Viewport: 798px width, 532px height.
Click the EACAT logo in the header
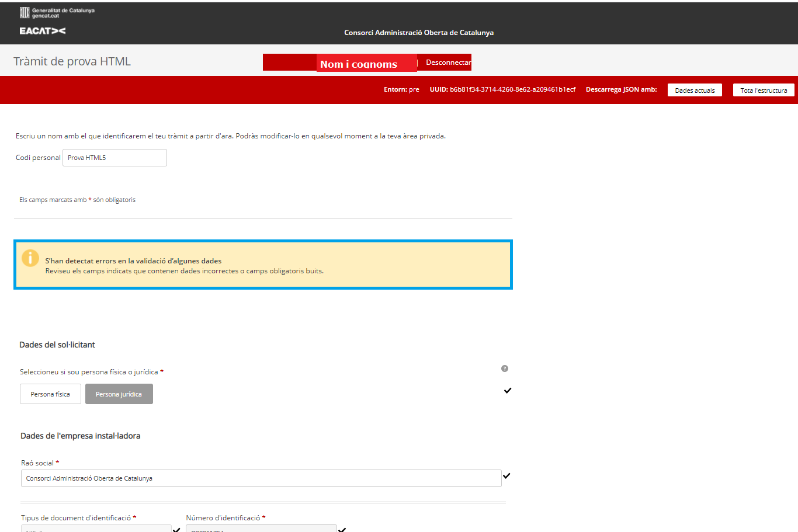pyautogui.click(x=41, y=32)
